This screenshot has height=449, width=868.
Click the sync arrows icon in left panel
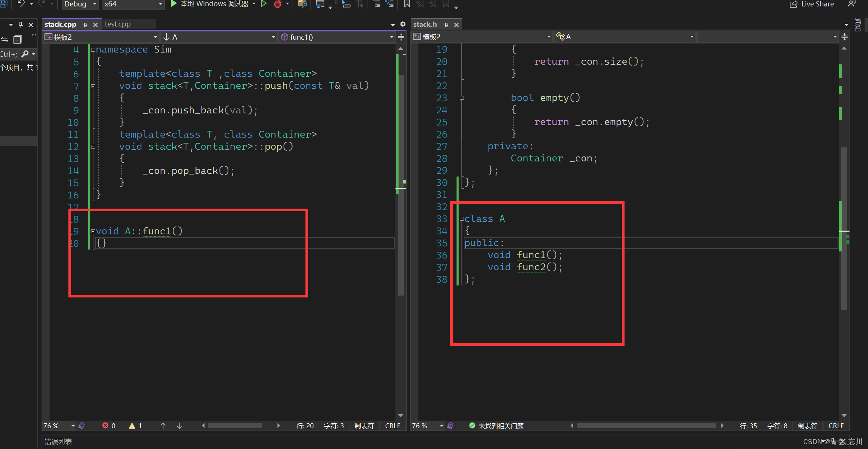coord(5,39)
